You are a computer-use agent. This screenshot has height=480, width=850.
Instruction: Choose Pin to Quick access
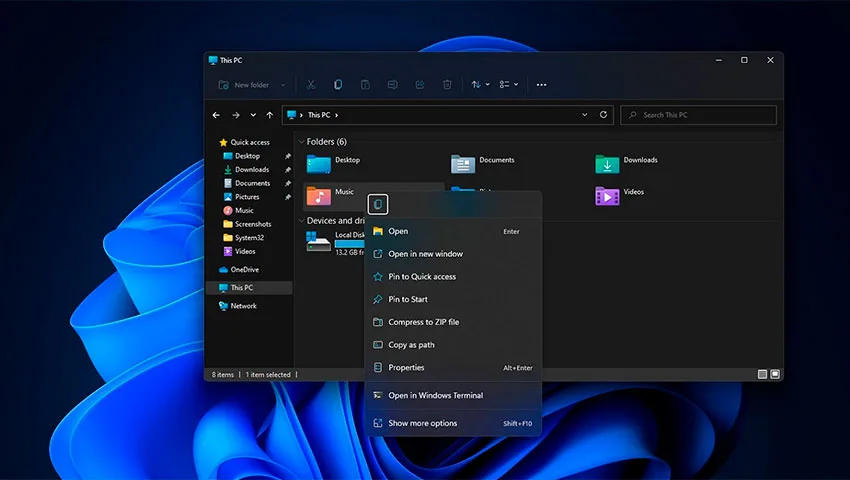[x=453, y=277]
